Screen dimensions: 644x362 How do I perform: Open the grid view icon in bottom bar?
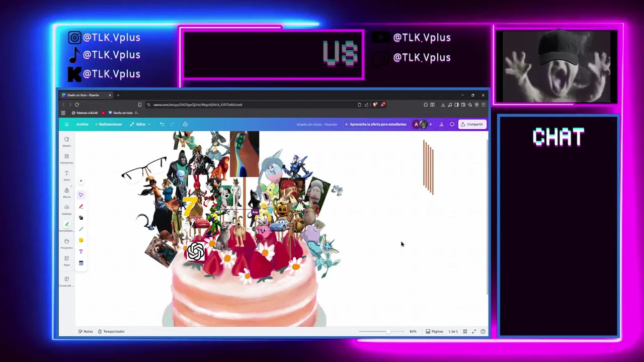[465, 331]
